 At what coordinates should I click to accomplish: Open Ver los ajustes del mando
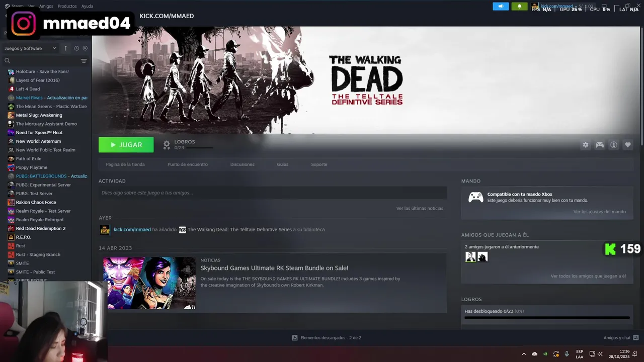coord(600,212)
